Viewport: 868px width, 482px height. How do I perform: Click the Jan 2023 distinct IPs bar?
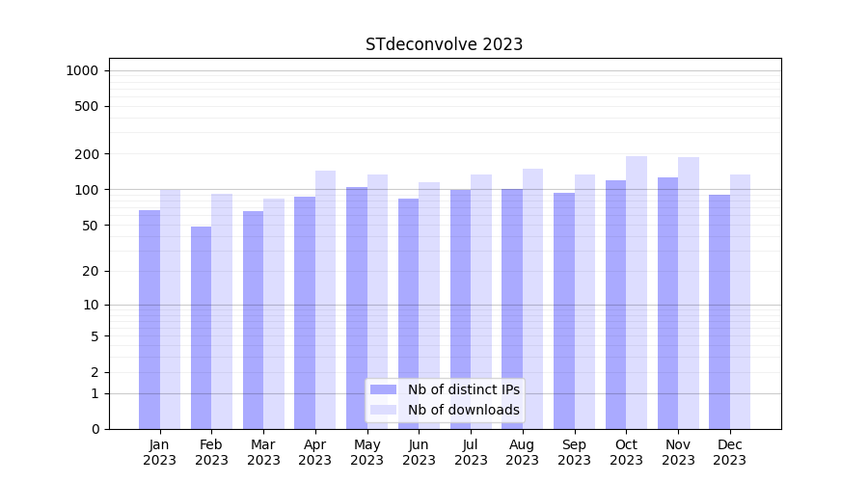pyautogui.click(x=149, y=318)
